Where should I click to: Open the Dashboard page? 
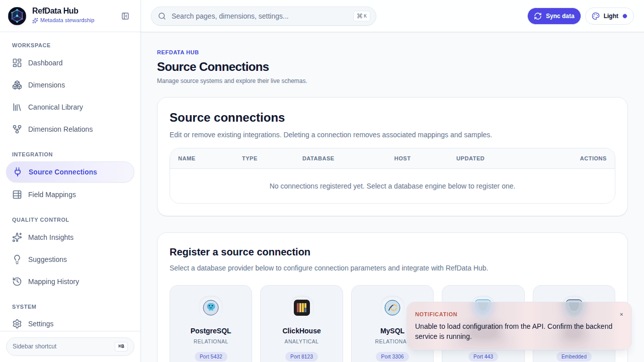pos(70,63)
